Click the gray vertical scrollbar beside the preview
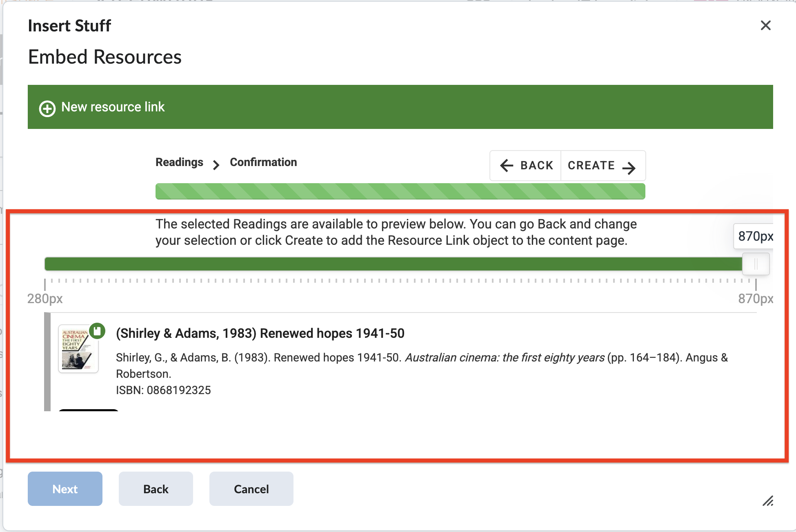This screenshot has width=796, height=532. [46, 359]
